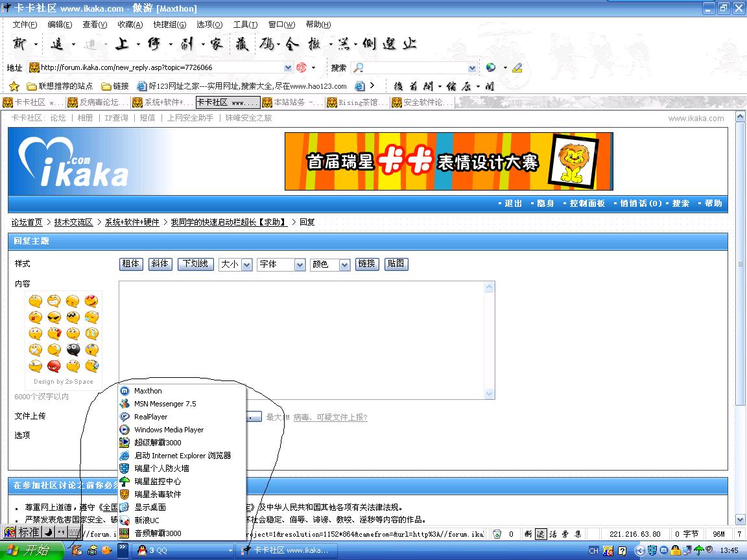Image resolution: width=747 pixels, height=560 pixels.
Task: Click the 刷 (refresh) calligraphy toolbar icon
Action: [187, 44]
